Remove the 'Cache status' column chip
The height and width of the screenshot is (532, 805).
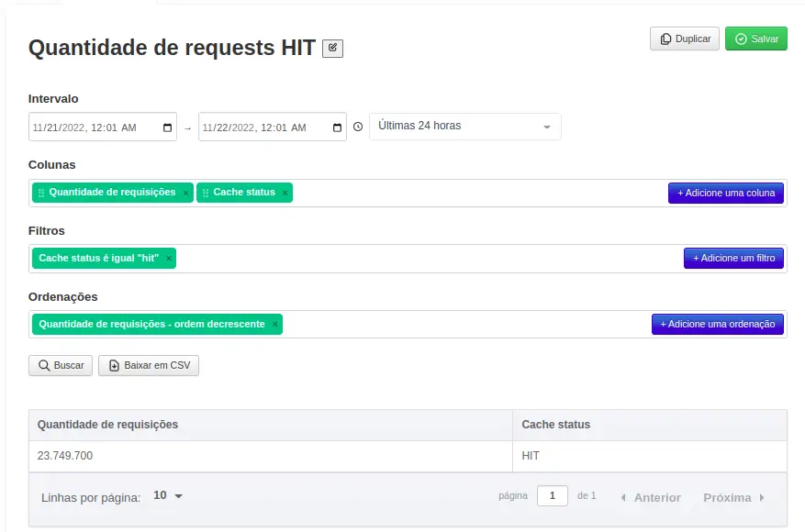point(284,193)
